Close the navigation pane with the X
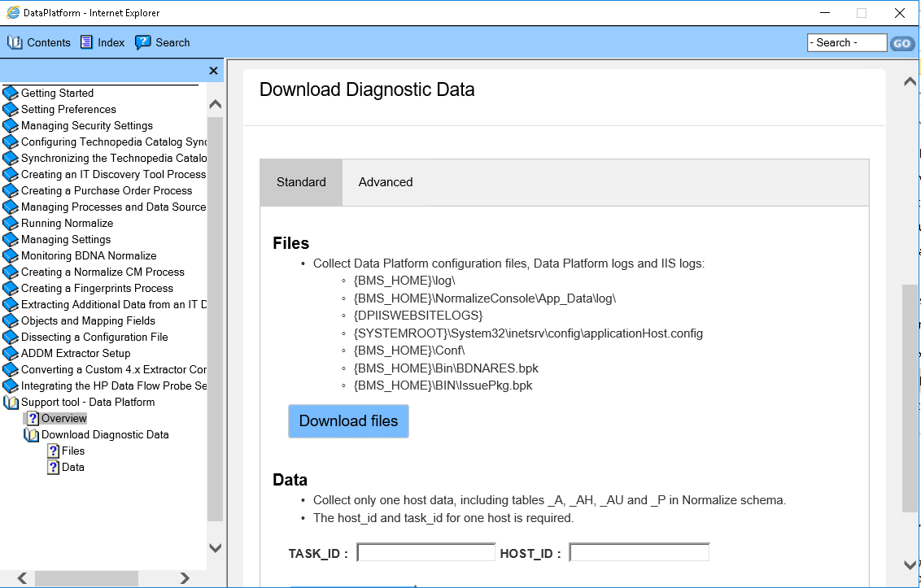 [213, 71]
